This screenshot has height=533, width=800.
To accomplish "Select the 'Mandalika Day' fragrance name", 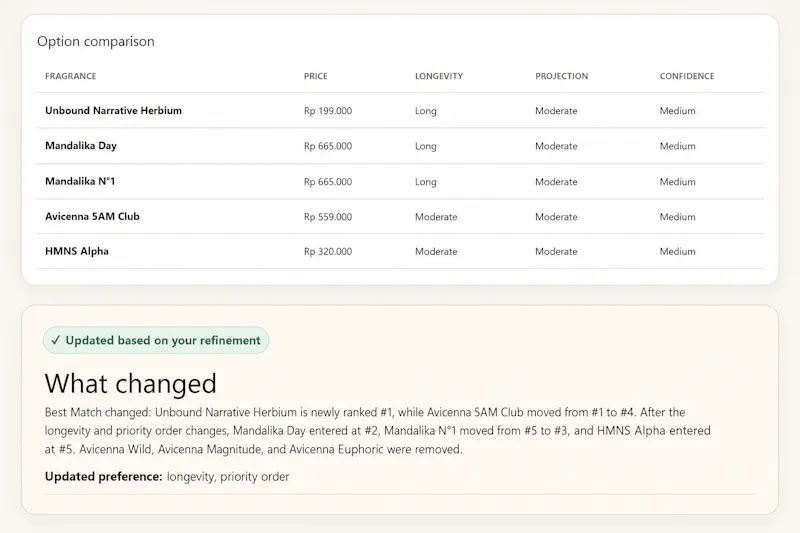I will click(x=81, y=146).
